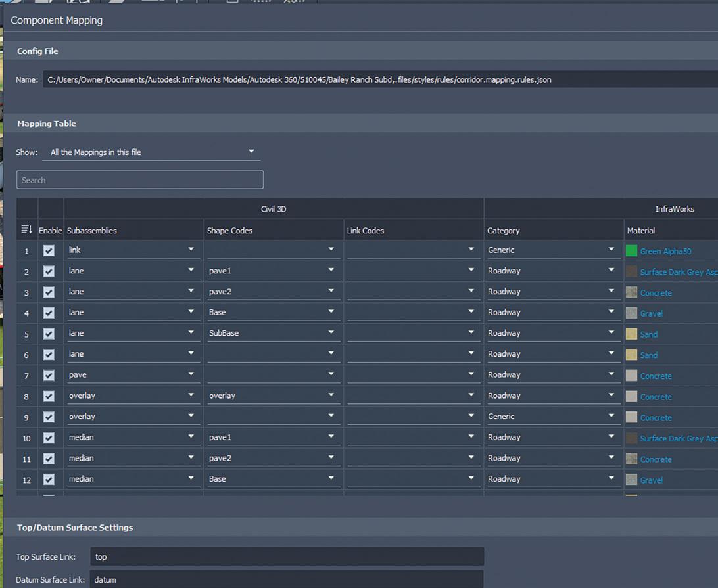Screen dimensions: 718x588
Task: Toggle the Enable checkbox in row 9
Action: pyautogui.click(x=49, y=417)
